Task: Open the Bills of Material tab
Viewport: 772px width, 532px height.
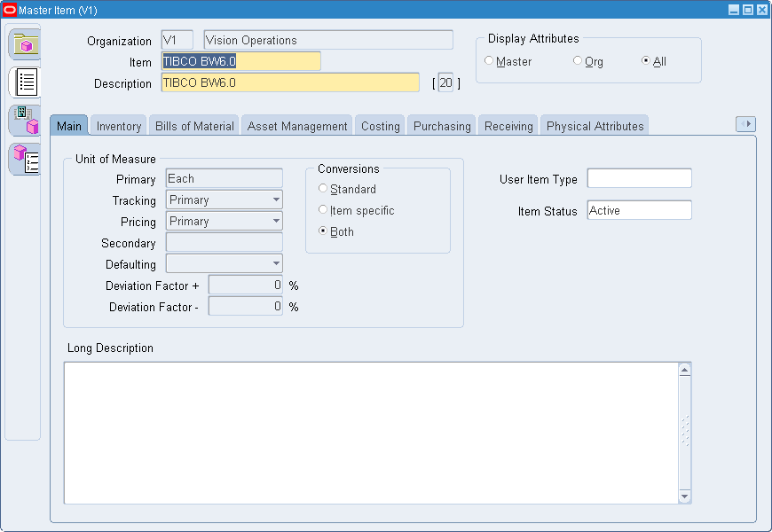Action: (x=194, y=126)
